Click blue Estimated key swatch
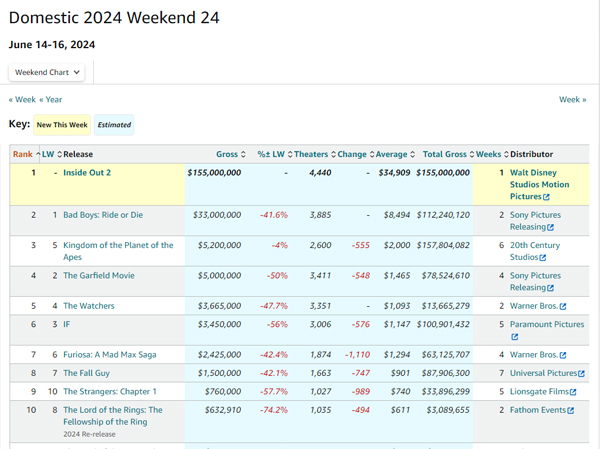The image size is (600, 449). [x=114, y=125]
